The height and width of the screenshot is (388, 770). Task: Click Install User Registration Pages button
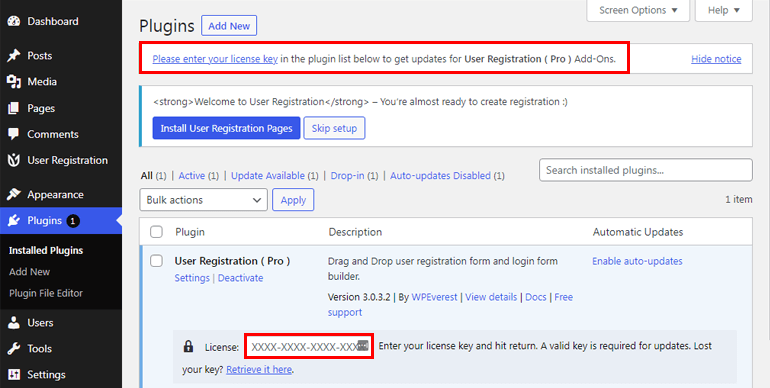(226, 128)
